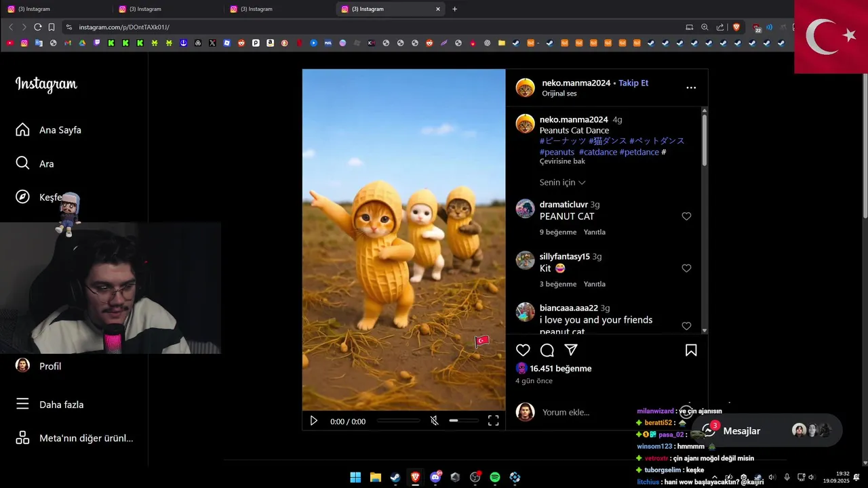This screenshot has height=488, width=868.
Task: Like the post with heart icon
Action: coord(523,350)
